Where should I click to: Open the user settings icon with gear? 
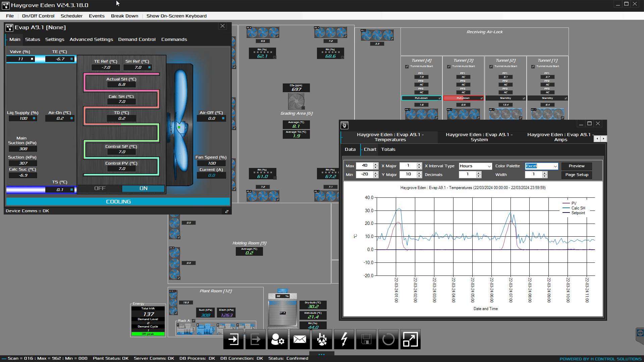click(278, 340)
